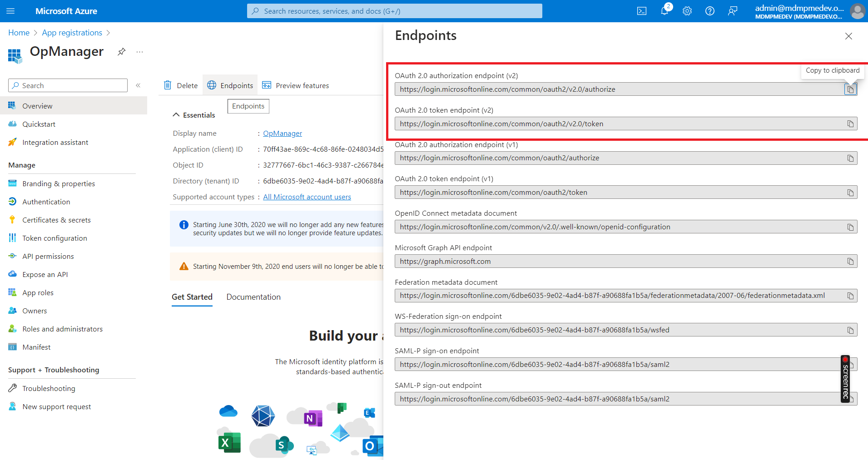The height and width of the screenshot is (460, 868).
Task: Select Overview in the left menu
Action: 74,106
